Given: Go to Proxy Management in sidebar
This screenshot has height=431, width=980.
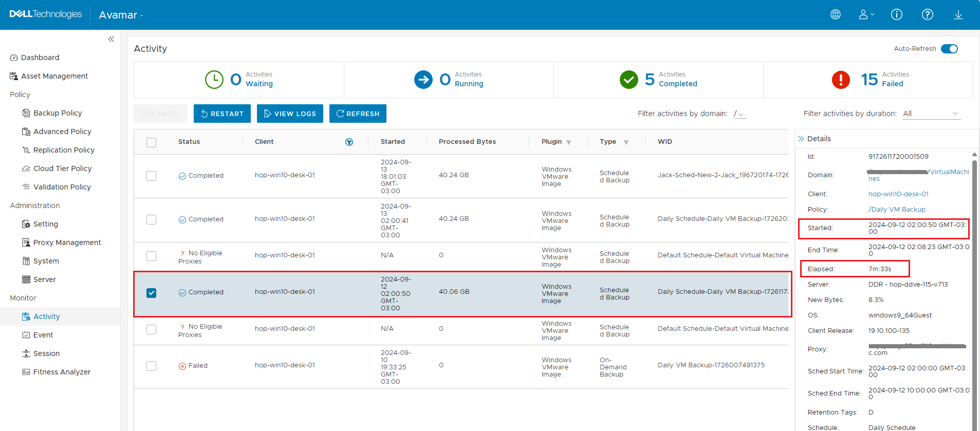Looking at the screenshot, I should (x=67, y=242).
